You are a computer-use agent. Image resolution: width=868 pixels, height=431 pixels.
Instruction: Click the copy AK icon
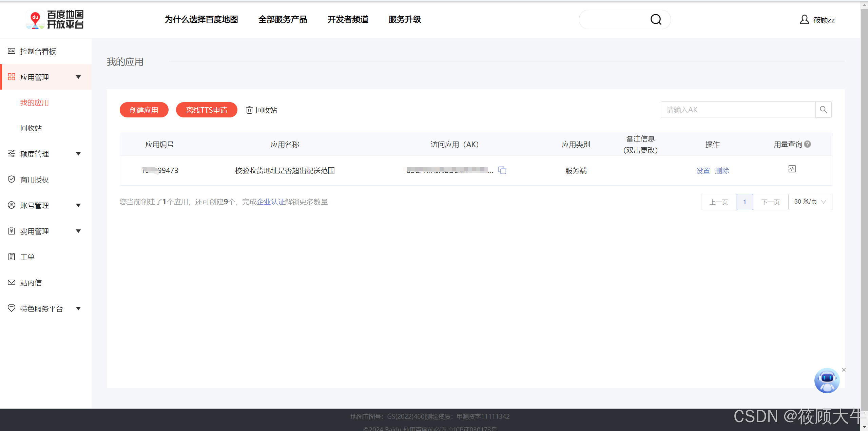pos(502,170)
